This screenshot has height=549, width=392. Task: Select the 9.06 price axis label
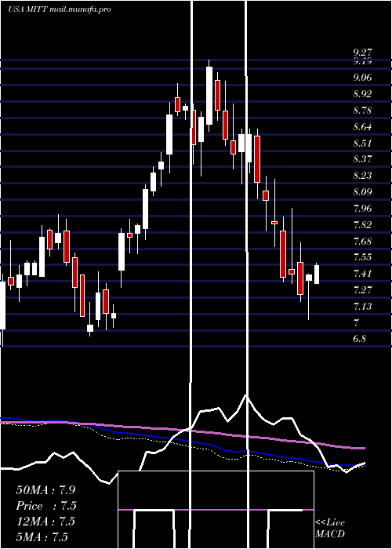[363, 78]
